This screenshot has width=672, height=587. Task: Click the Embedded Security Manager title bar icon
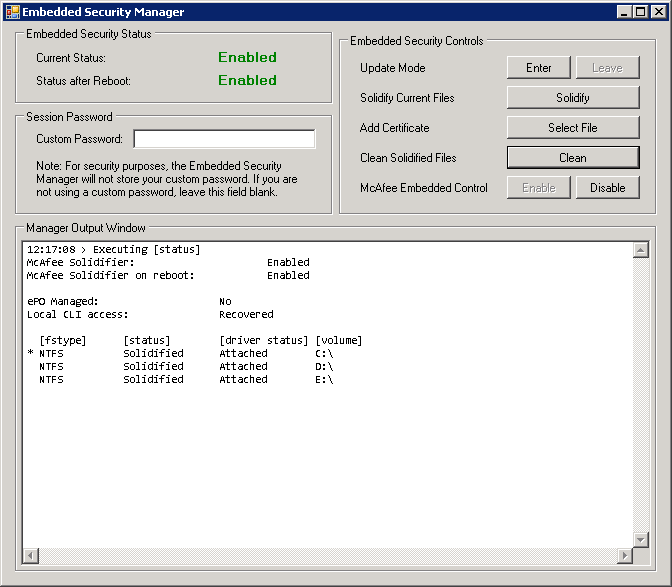(12, 12)
